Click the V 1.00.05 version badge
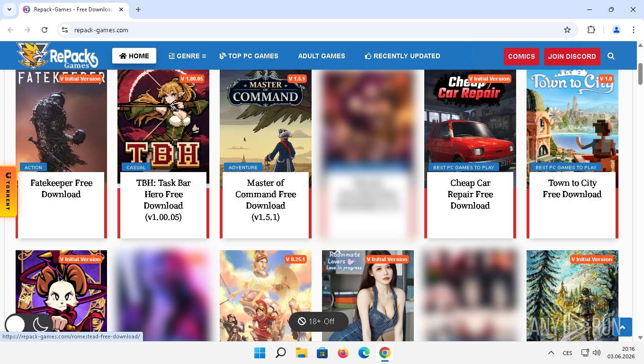The height and width of the screenshot is (364, 644). 191,79
